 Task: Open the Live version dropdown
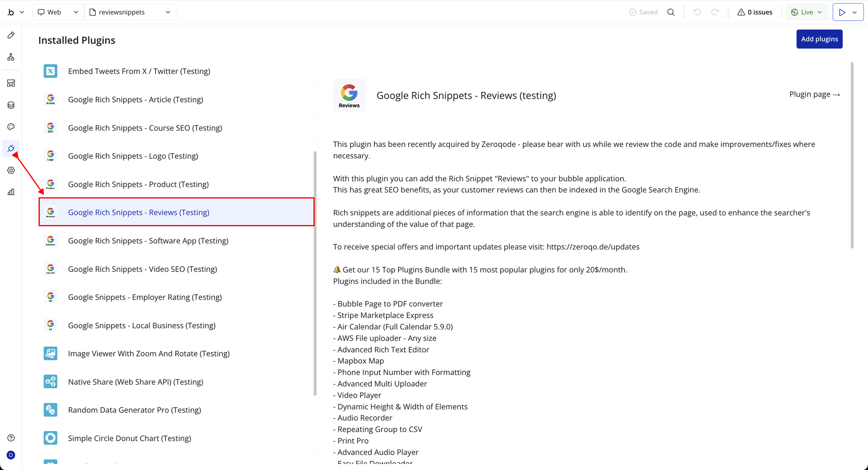point(806,12)
